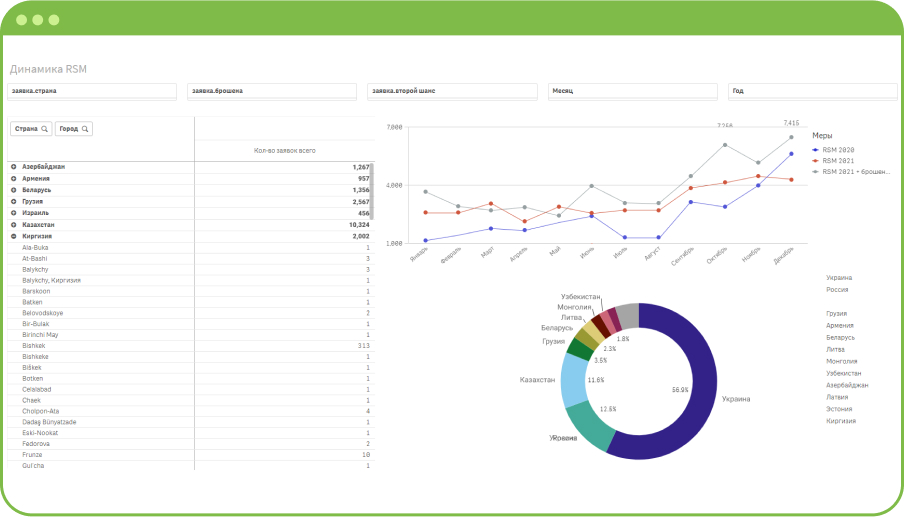Click Bishkek row in the table
904x517 pixels.
click(x=36, y=345)
